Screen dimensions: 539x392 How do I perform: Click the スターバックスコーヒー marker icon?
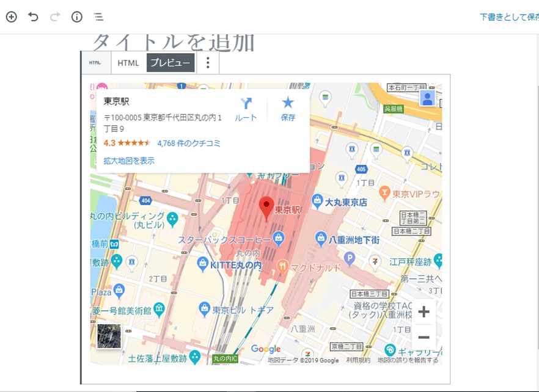(279, 238)
